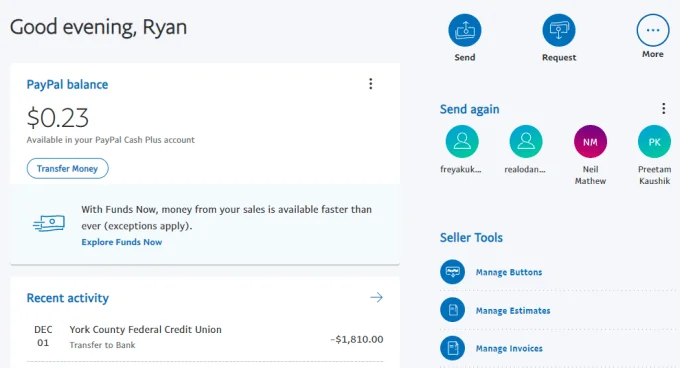
Task: Click the Manage Invoices icon
Action: [452, 348]
